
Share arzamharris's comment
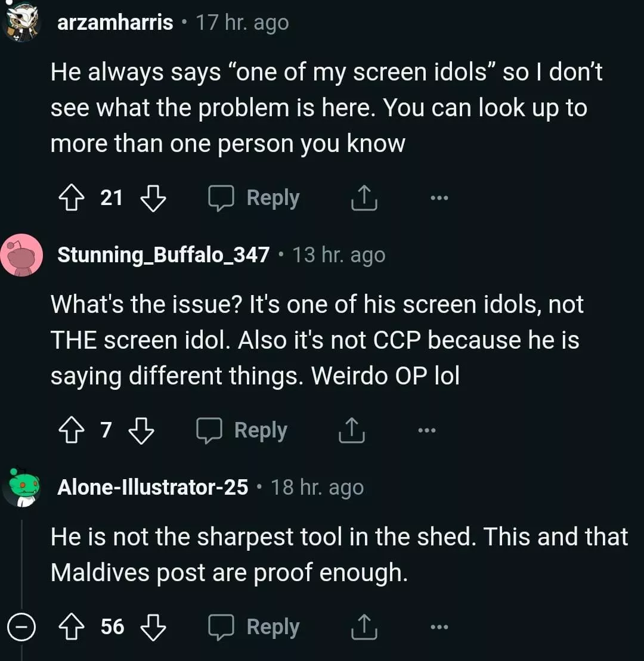pyautogui.click(x=364, y=198)
